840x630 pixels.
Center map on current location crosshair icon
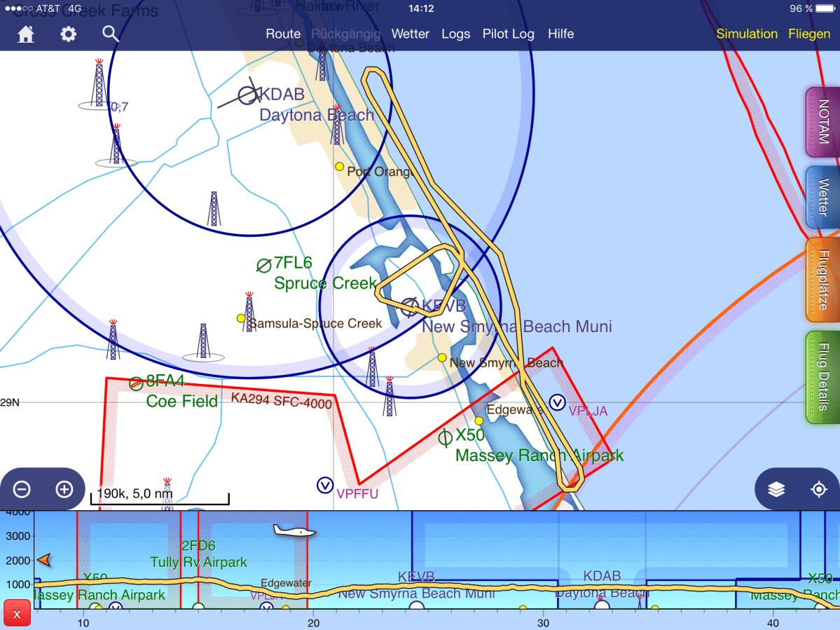pos(819,490)
